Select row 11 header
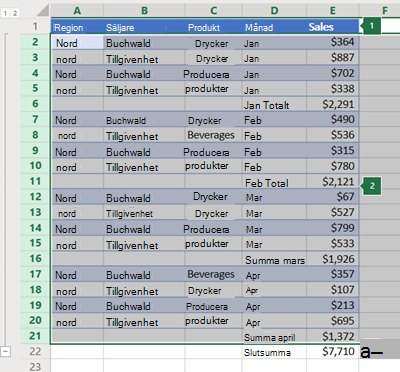This screenshot has width=400, height=372. coord(35,181)
